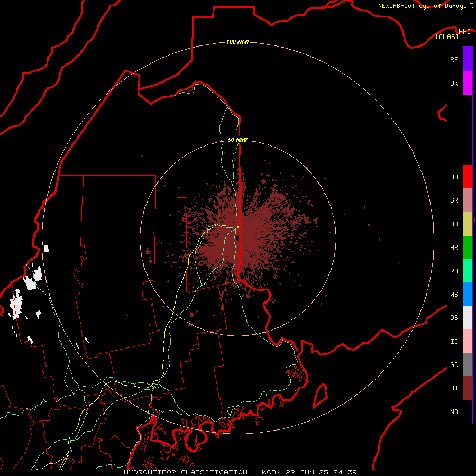Click the HYDROMETEOR CLASSIFICATION title text
476x476 pixels.
tap(185, 472)
